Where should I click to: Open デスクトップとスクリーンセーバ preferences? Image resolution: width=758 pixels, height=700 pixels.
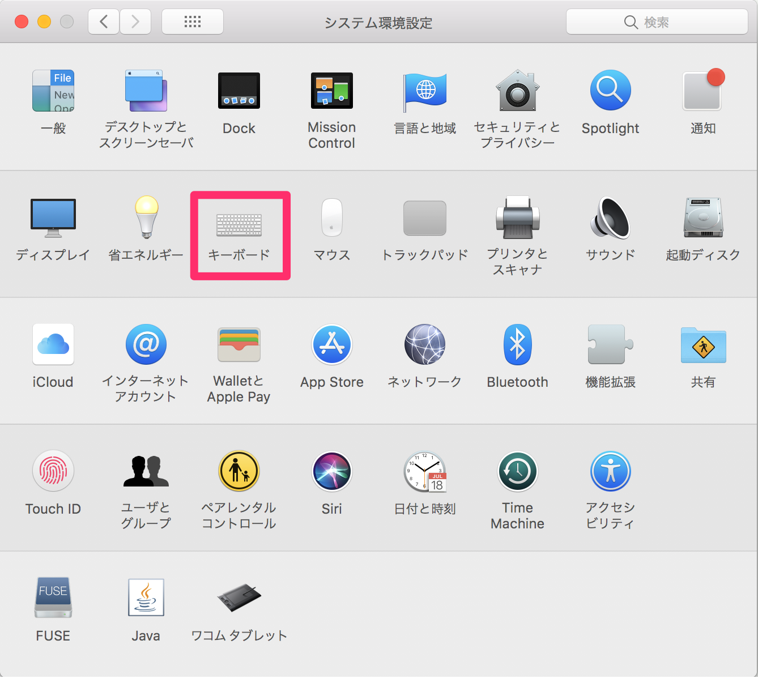146,91
